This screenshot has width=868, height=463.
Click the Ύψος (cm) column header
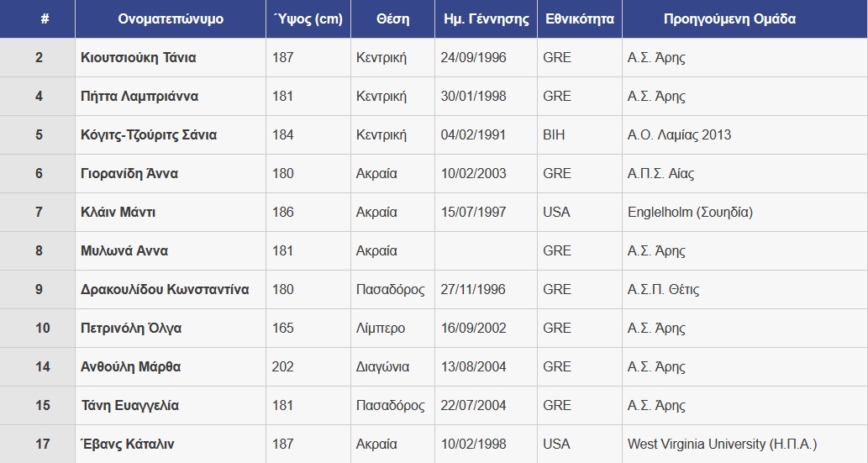[308, 18]
